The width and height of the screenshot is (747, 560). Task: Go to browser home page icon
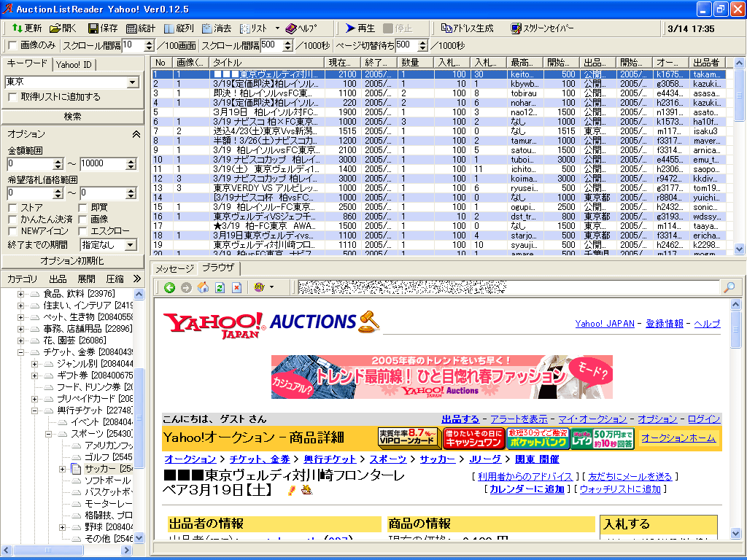pos(203,287)
